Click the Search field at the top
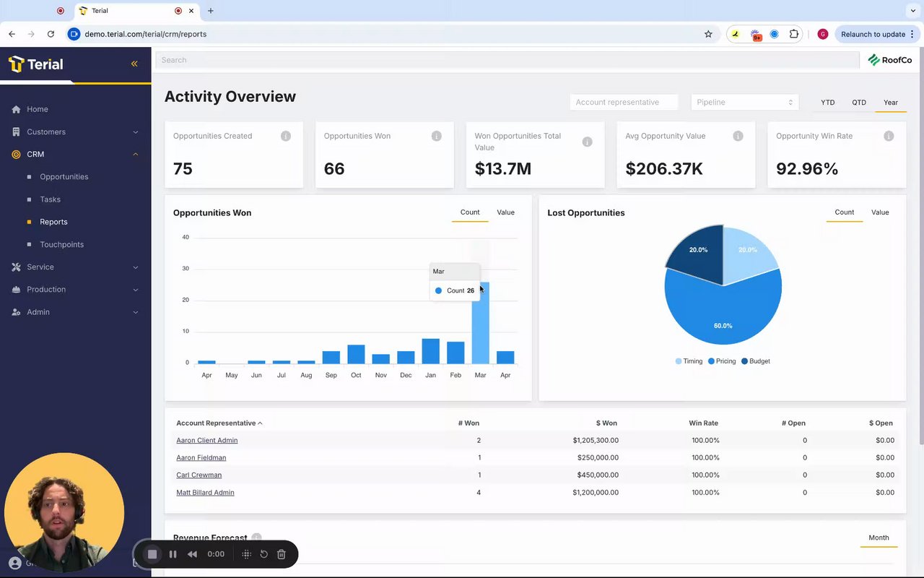 pos(507,60)
